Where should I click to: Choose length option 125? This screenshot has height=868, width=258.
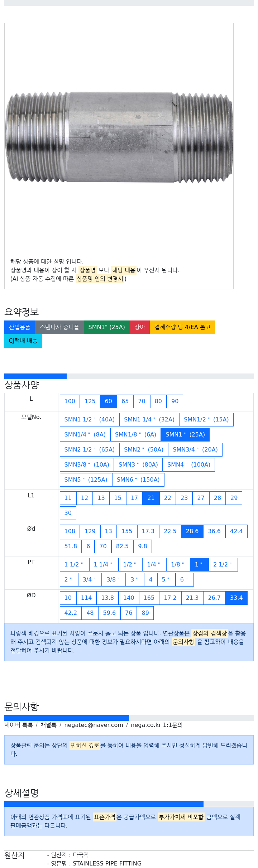tap(90, 401)
